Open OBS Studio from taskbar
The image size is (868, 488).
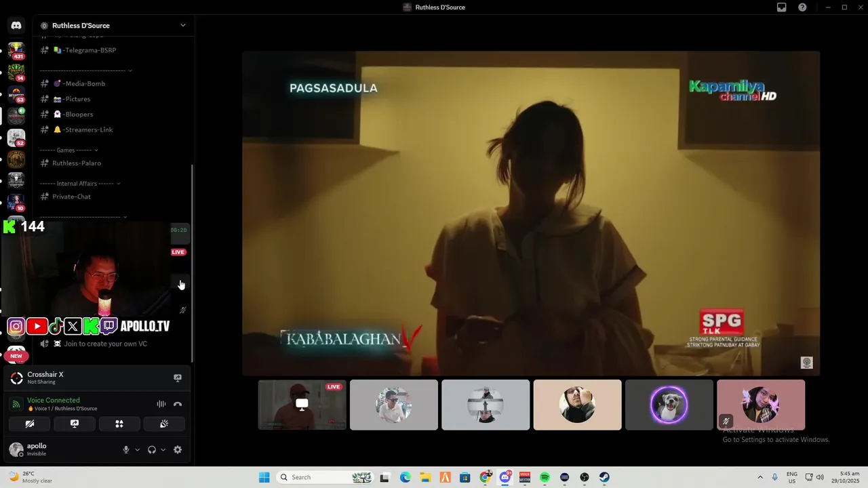point(585,477)
